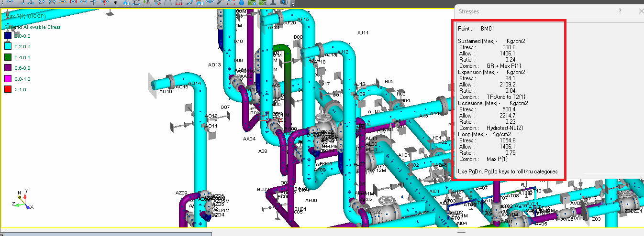The width and height of the screenshot is (644, 236).
Task: Expand the toolbar overflow options arrow
Action: (x=293, y=4)
